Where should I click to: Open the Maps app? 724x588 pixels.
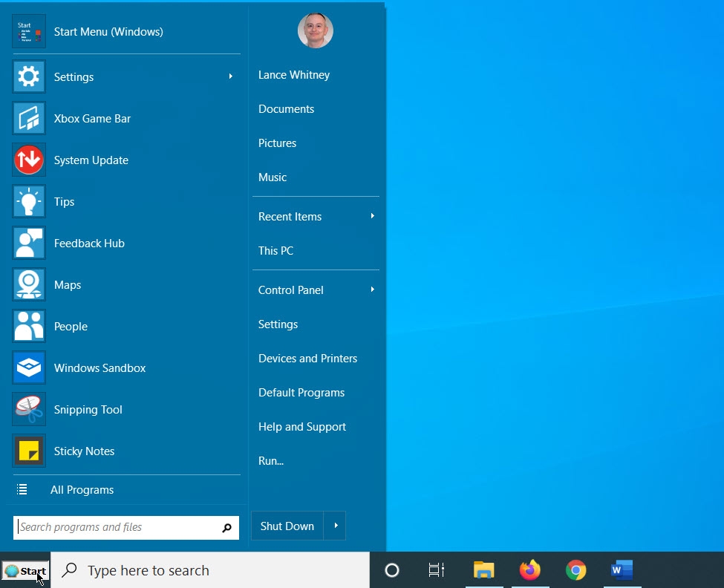point(68,284)
